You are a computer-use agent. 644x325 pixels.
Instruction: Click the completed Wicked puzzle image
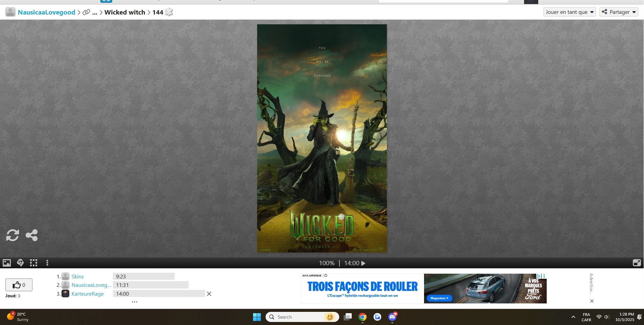[322, 138]
